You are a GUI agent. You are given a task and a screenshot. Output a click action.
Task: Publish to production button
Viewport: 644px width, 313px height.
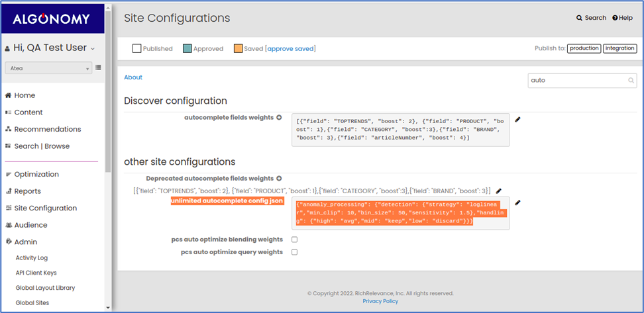pos(584,48)
